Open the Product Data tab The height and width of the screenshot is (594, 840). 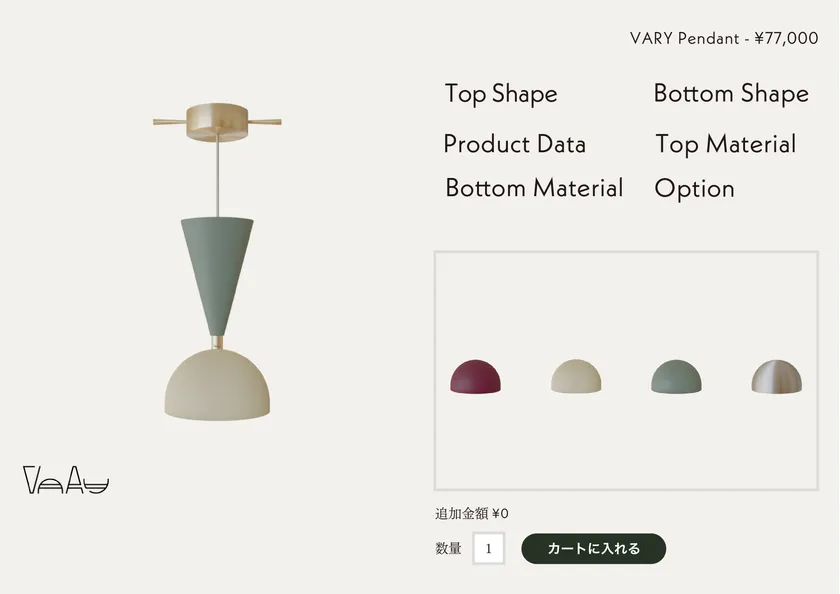514,144
